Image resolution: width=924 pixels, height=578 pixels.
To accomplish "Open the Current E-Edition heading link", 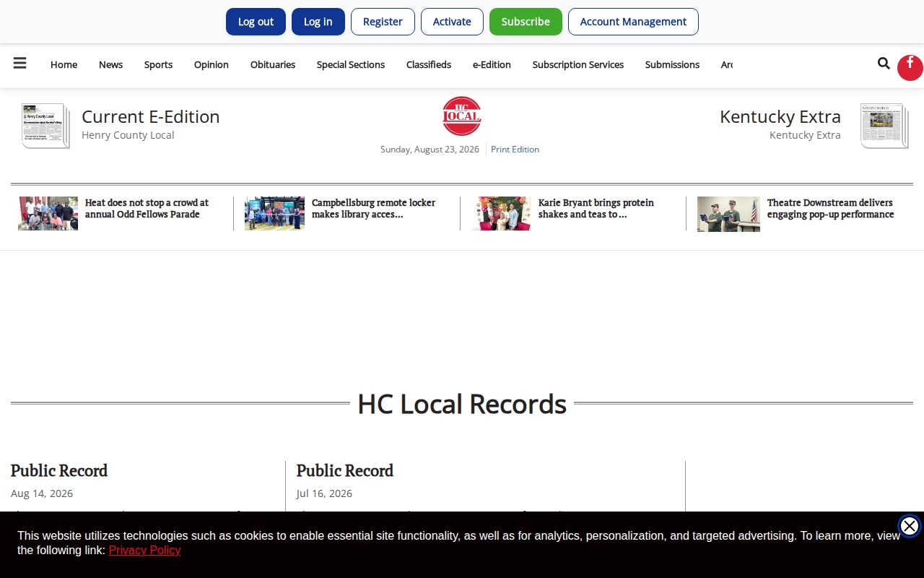I will [151, 116].
